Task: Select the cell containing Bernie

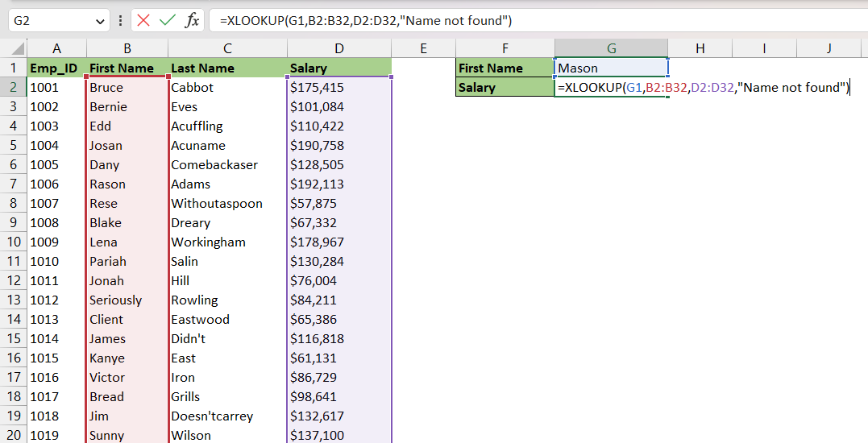Action: [127, 107]
